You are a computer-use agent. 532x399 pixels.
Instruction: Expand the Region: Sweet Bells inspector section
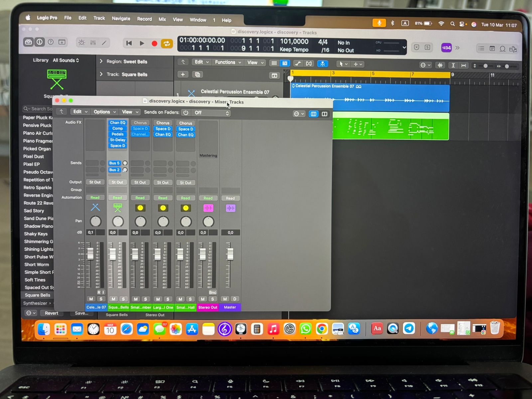101,61
